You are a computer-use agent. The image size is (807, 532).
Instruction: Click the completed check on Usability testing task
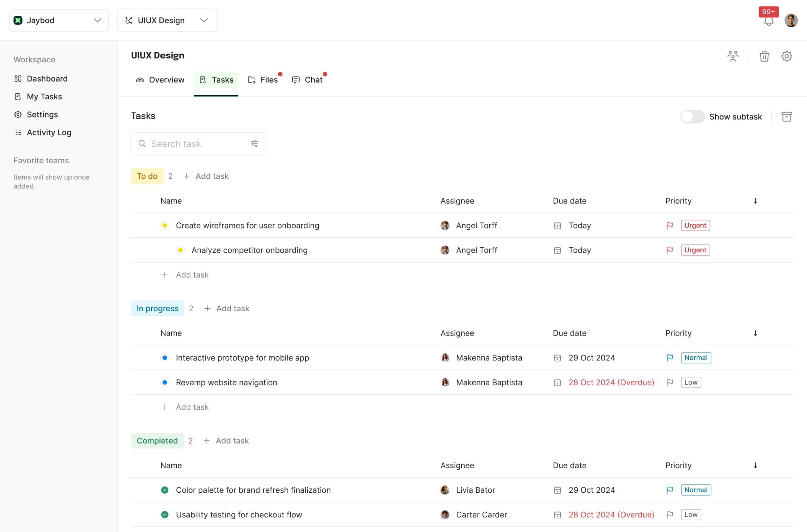pyautogui.click(x=165, y=514)
